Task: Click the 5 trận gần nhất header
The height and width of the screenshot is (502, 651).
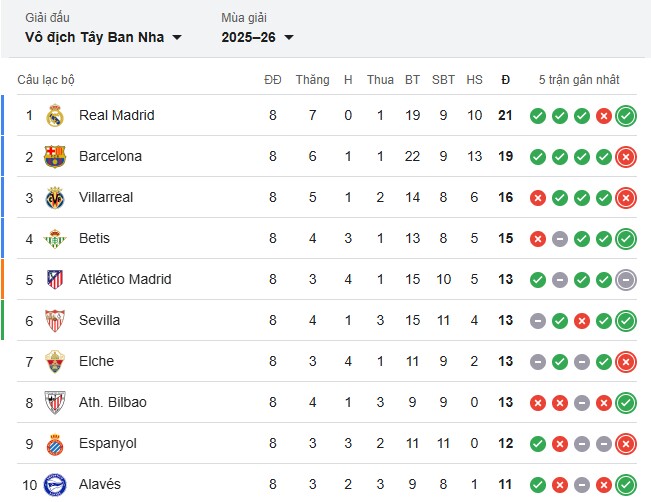Action: [x=579, y=80]
